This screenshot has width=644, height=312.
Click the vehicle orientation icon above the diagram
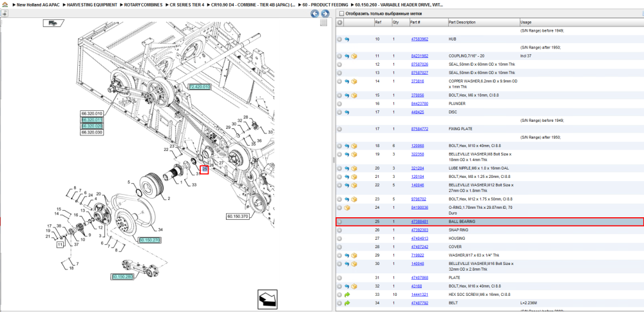click(53, 23)
